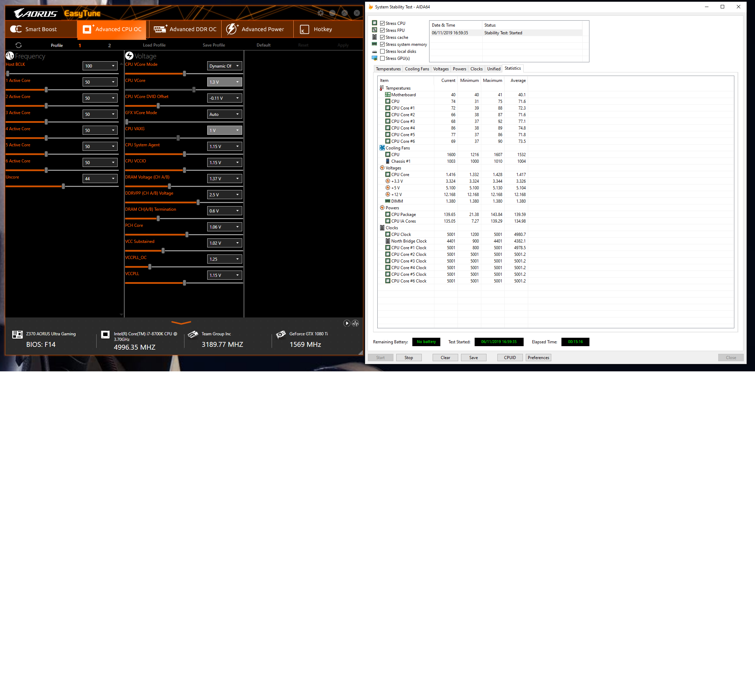Click the graphics card icon beside GeForce GTX
This screenshot has height=700, width=755.
click(281, 334)
